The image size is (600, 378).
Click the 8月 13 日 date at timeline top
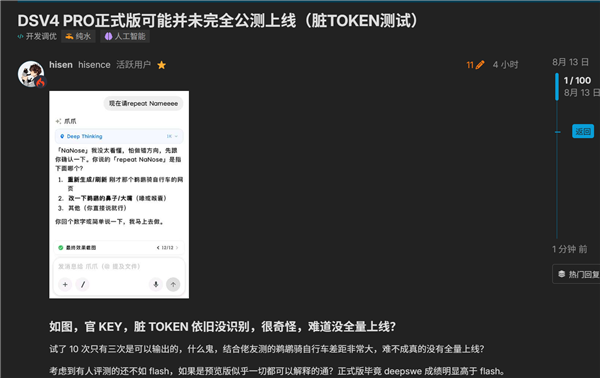[570, 62]
